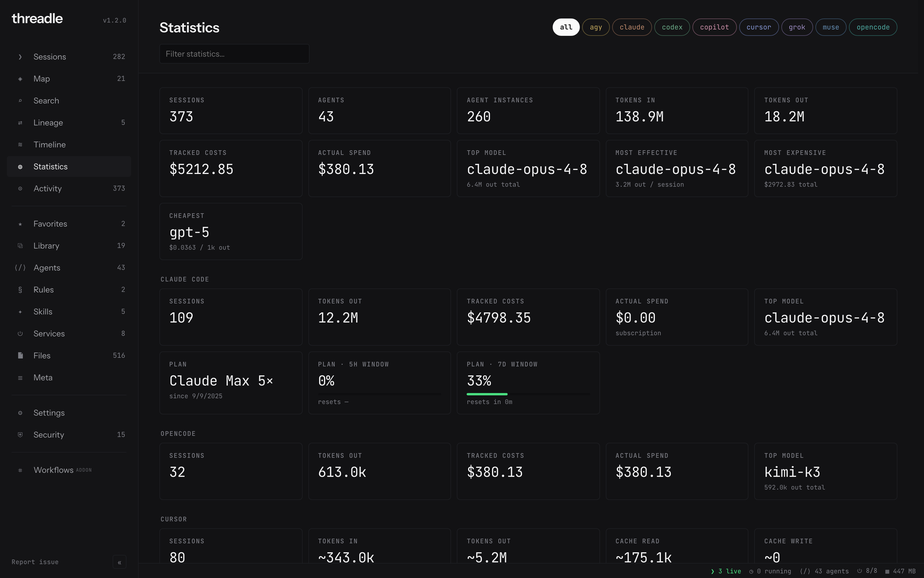Viewport: 924px width, 578px height.
Task: Toggle the 'agy' filter pill
Action: tap(596, 27)
